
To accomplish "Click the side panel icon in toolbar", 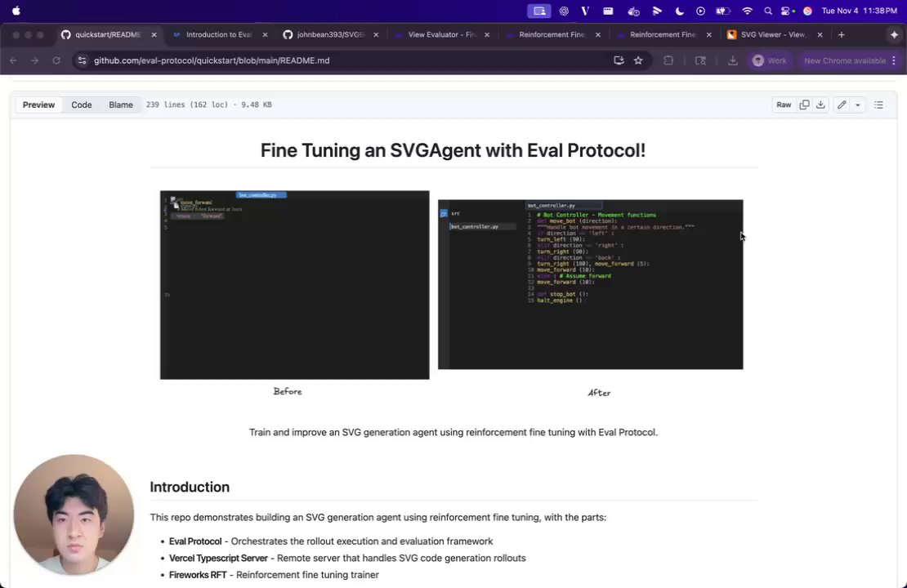I will coord(700,60).
